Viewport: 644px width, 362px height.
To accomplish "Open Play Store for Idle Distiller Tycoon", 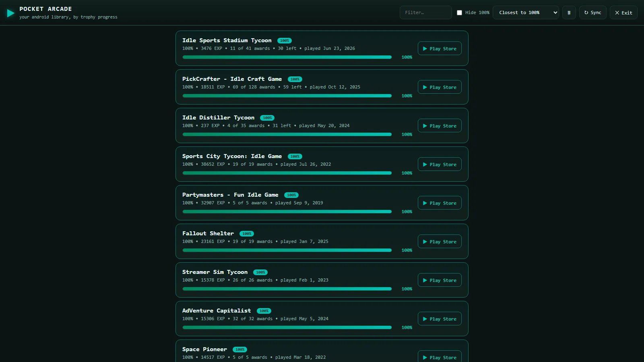I will click(x=440, y=125).
